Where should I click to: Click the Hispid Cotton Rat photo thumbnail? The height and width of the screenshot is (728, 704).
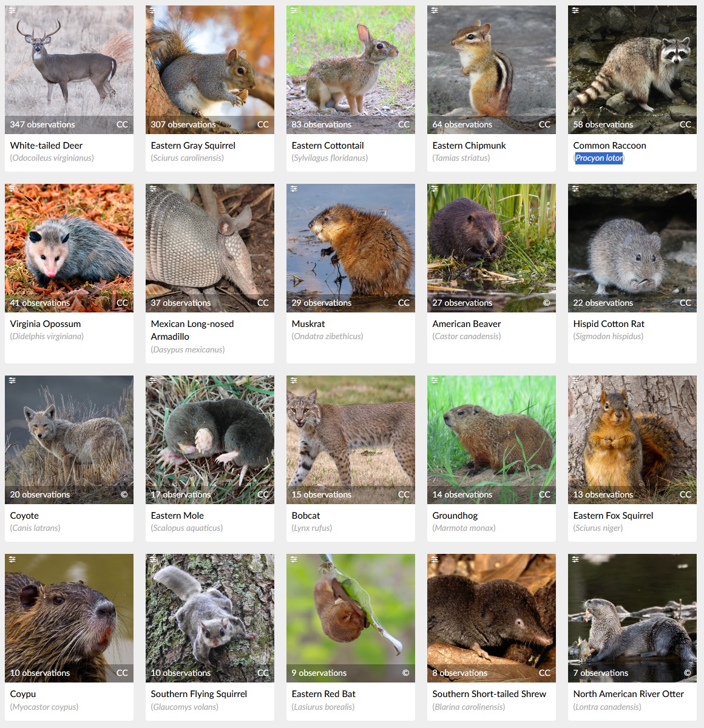click(x=632, y=248)
